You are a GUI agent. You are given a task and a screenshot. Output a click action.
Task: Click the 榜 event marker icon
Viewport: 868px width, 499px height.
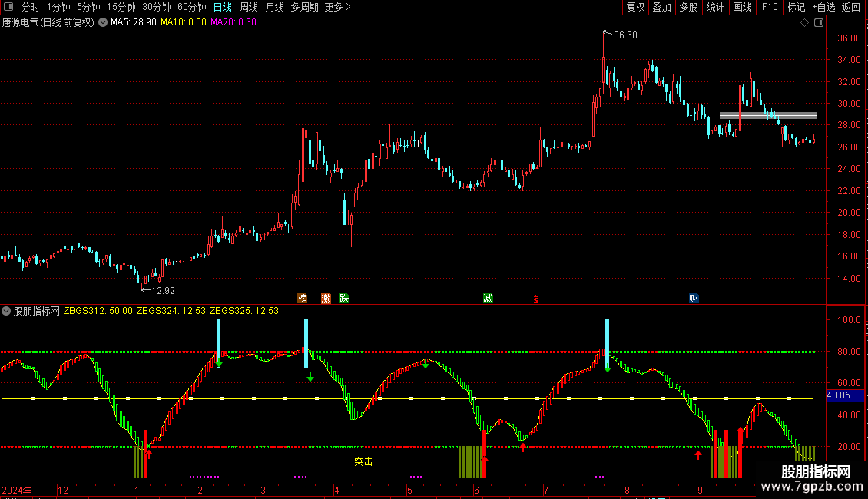point(302,299)
